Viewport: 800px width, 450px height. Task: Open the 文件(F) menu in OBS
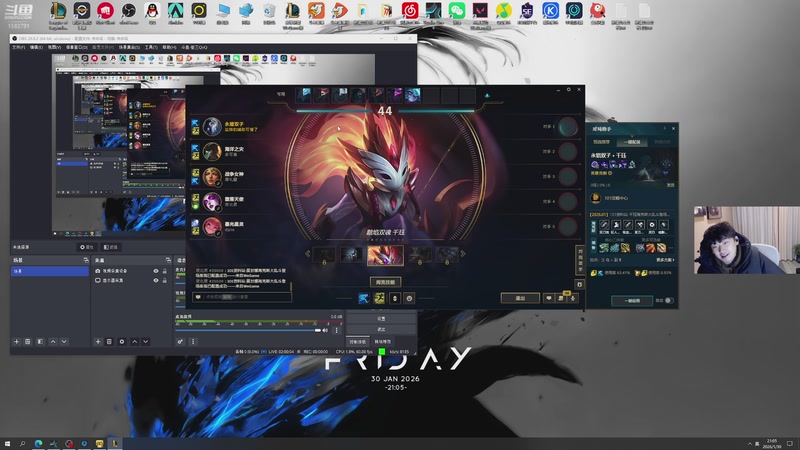tap(18, 47)
